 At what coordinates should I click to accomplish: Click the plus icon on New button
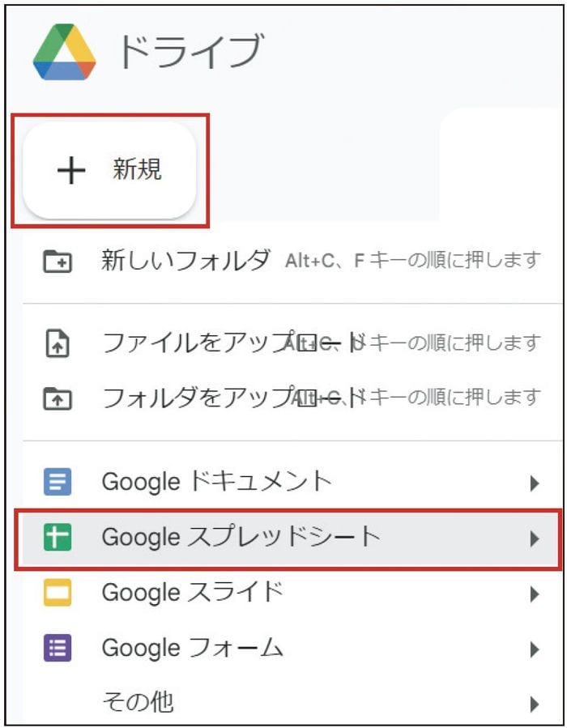71,170
